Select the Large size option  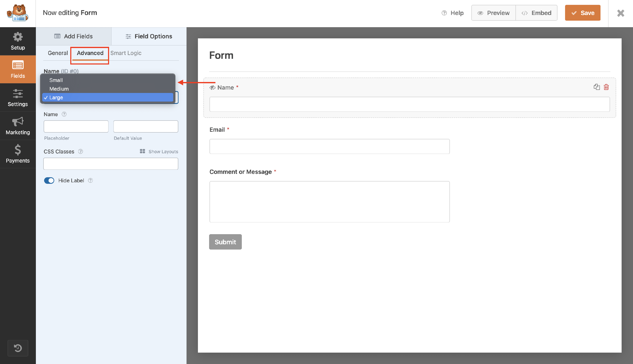click(x=56, y=98)
